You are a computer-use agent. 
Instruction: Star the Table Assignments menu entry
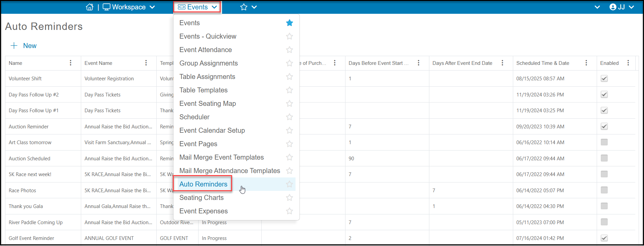[289, 77]
